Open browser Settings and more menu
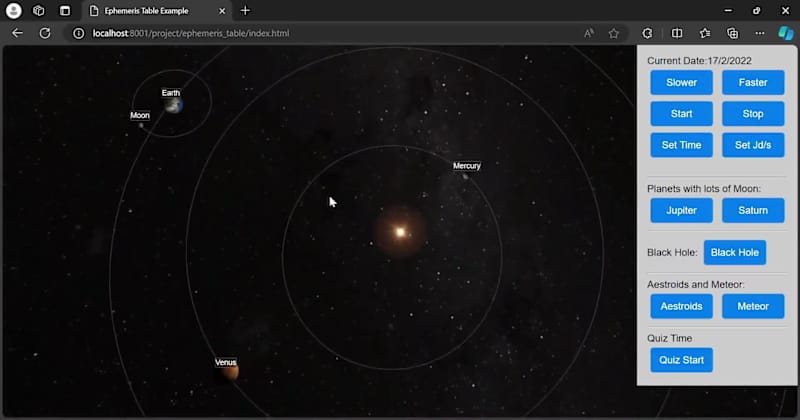Viewport: 800px width, 420px height. pyautogui.click(x=760, y=33)
